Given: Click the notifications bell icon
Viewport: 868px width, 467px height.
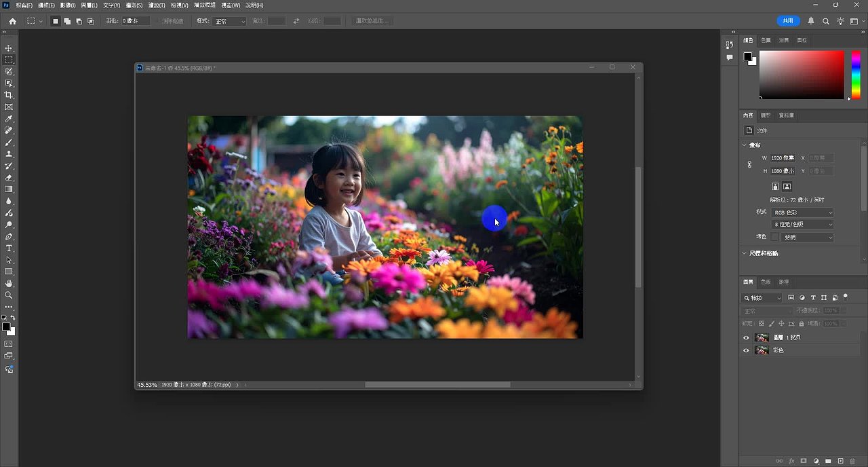Looking at the screenshot, I should 811,21.
